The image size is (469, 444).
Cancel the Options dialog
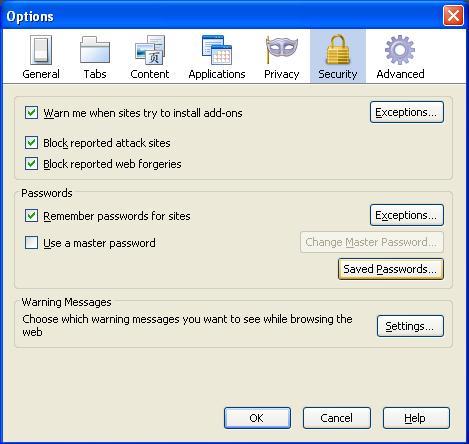pyautogui.click(x=337, y=418)
